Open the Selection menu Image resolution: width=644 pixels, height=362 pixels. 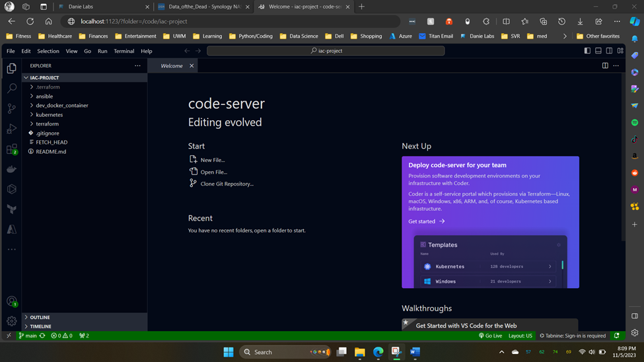(48, 51)
